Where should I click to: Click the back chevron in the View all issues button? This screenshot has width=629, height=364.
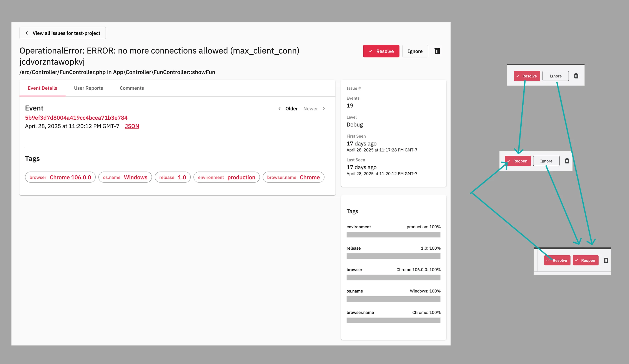point(27,33)
